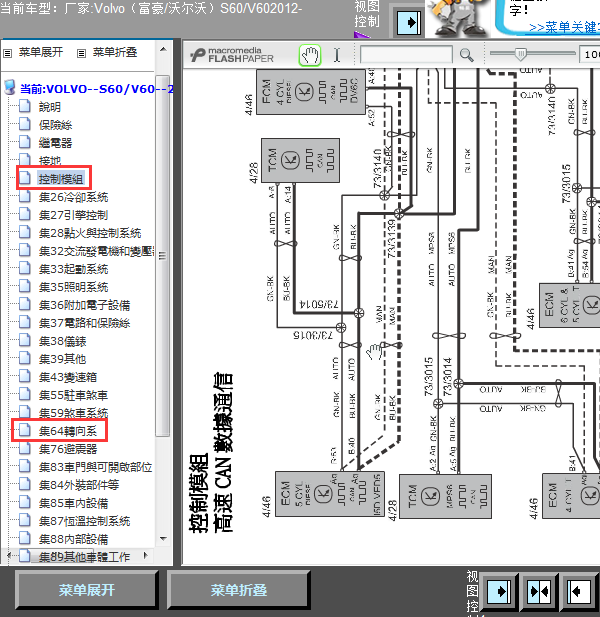Open 集35照明系統 entry
600x617 pixels.
coord(73,287)
